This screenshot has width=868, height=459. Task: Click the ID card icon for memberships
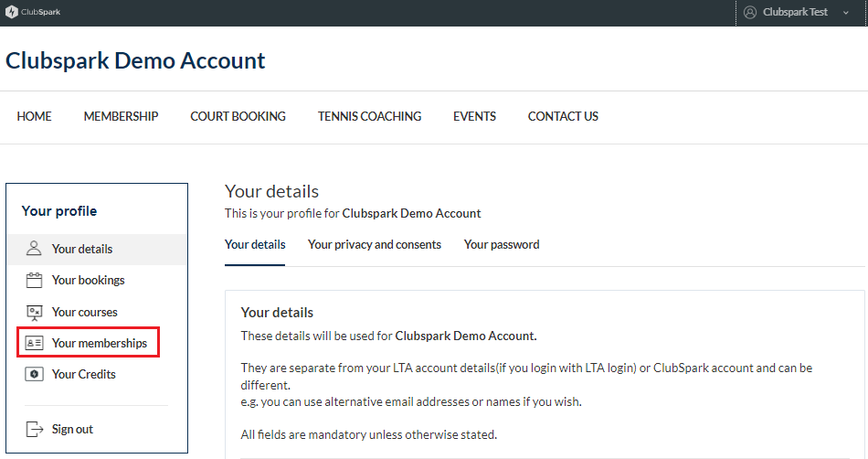click(x=34, y=343)
